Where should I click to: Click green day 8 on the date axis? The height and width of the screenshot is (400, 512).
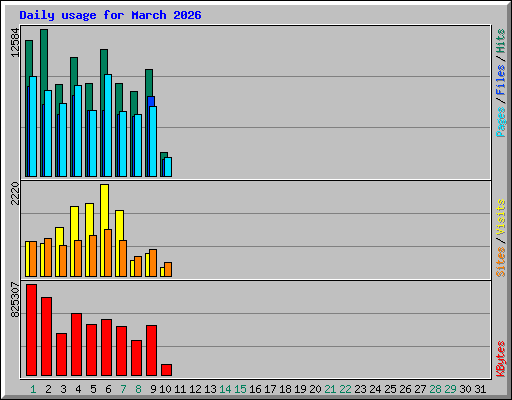pyautogui.click(x=138, y=389)
